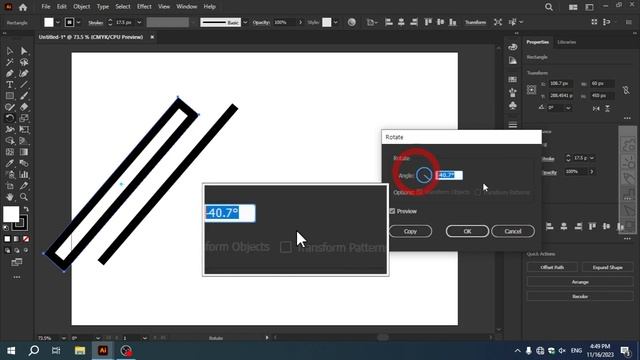Viewport: 640px width, 360px height.
Task: Select the Paintbrush tool
Action: click(x=24, y=96)
